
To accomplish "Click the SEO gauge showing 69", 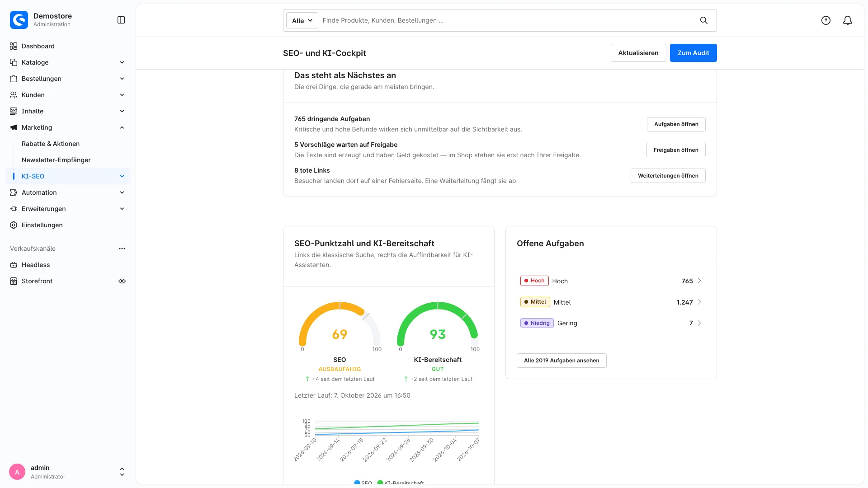I will pos(340,326).
